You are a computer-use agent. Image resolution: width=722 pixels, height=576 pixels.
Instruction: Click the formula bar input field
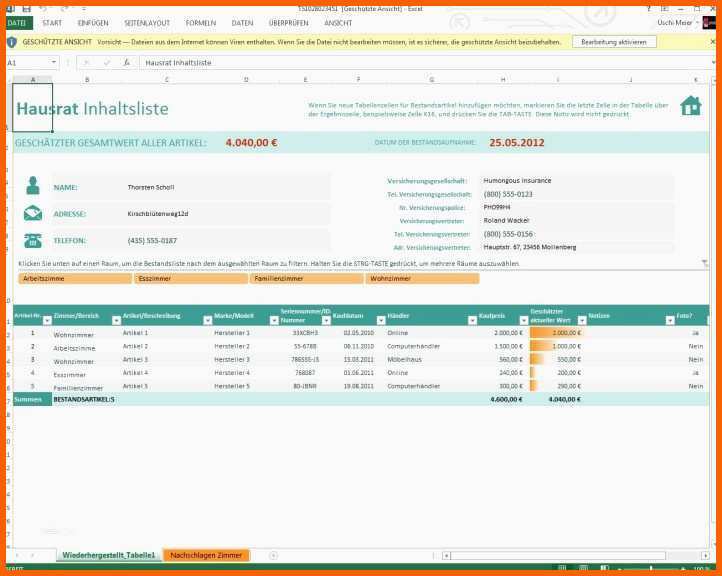point(424,63)
